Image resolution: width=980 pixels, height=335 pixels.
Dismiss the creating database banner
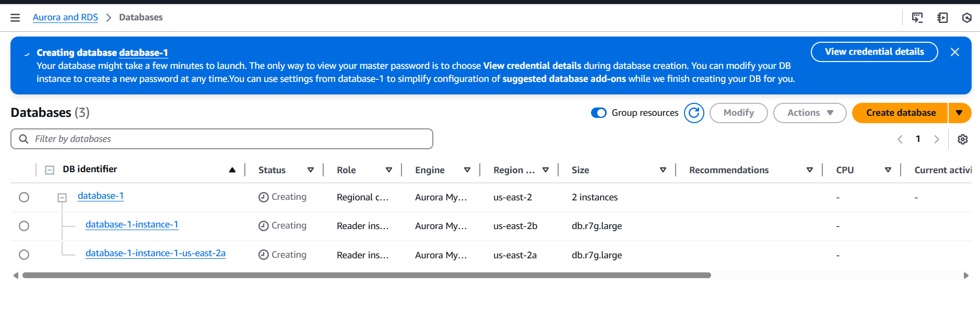click(x=955, y=52)
